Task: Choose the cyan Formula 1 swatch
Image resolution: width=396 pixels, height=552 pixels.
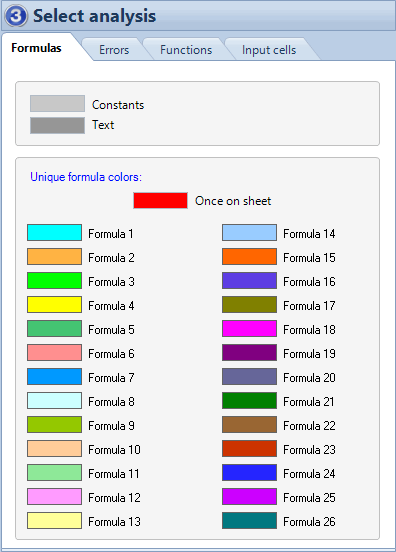Action: [55, 232]
